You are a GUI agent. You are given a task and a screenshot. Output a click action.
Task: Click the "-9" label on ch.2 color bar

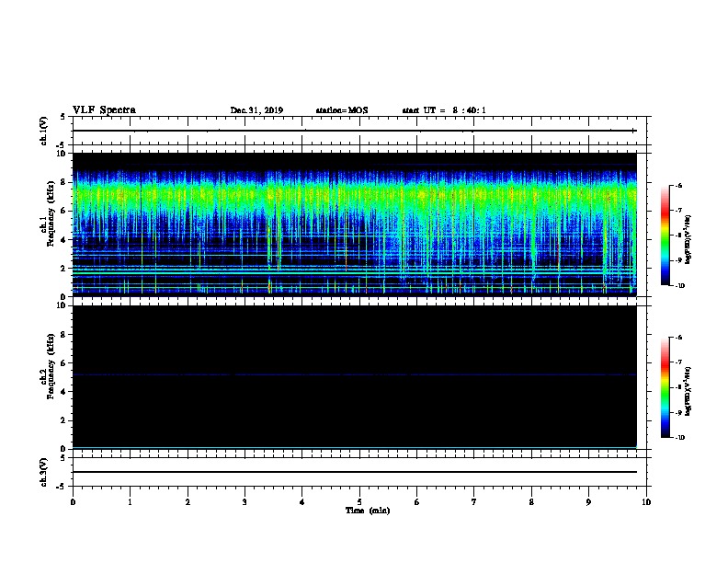point(678,412)
